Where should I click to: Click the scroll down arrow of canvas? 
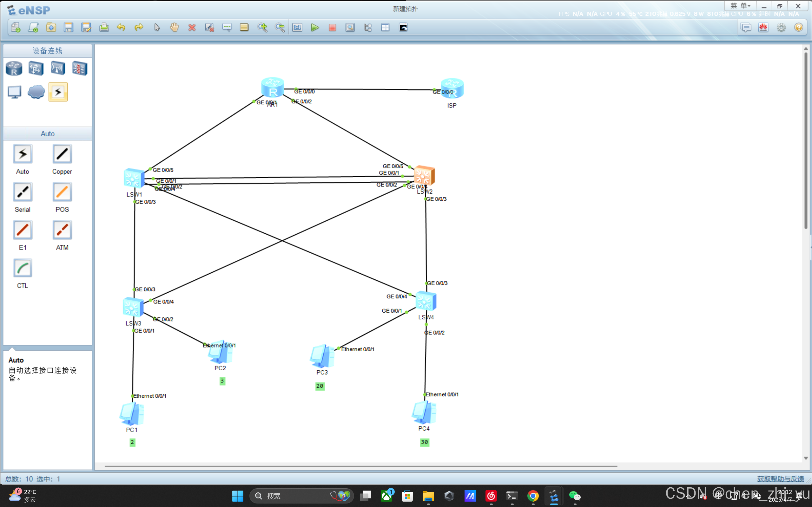[806, 458]
